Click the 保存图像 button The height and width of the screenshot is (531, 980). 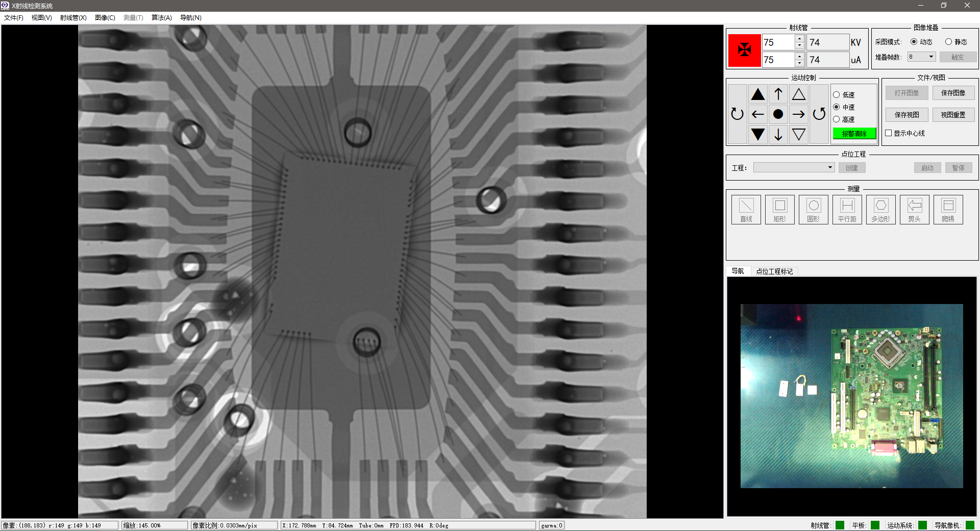coord(953,93)
